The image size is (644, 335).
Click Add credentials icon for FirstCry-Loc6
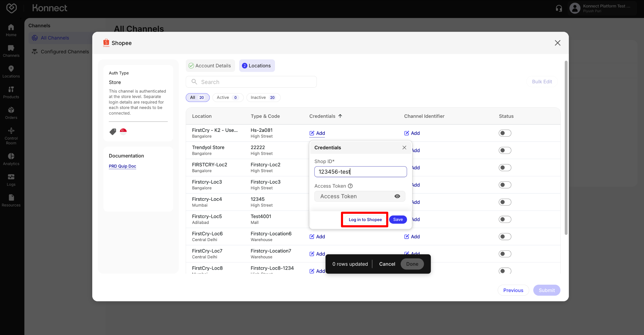(x=312, y=237)
